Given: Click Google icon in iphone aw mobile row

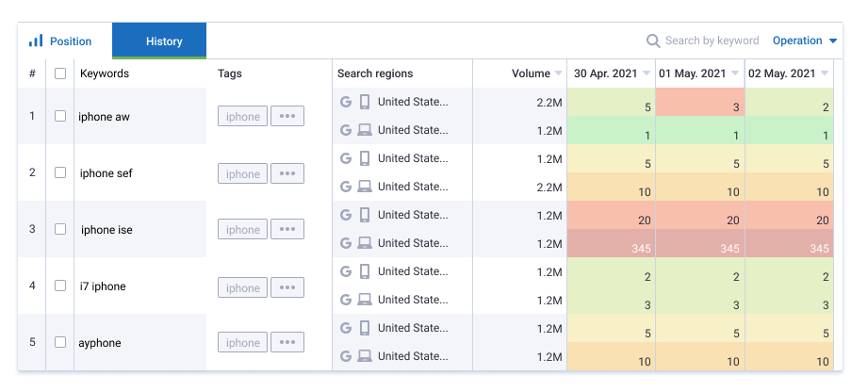Looking at the screenshot, I should click(345, 102).
